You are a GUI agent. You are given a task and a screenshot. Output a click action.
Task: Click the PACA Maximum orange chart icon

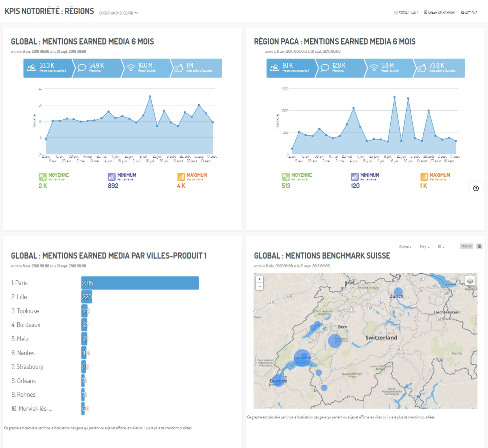pyautogui.click(x=424, y=177)
